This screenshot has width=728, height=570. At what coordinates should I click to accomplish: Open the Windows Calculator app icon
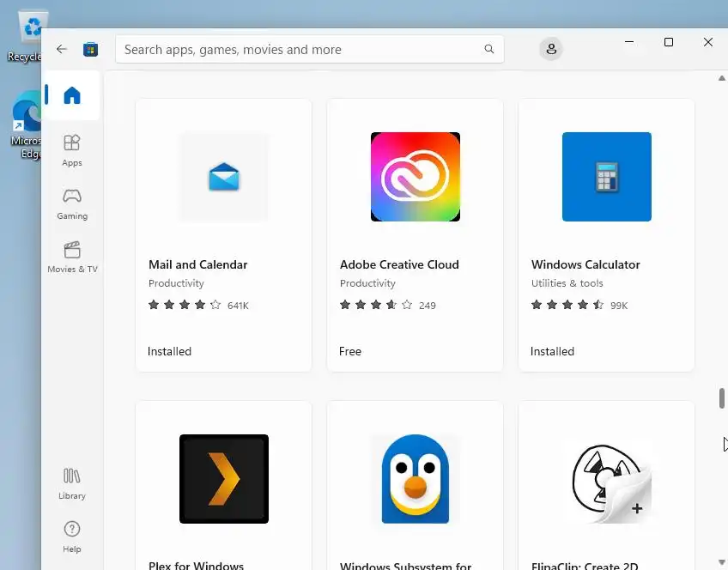pos(606,177)
